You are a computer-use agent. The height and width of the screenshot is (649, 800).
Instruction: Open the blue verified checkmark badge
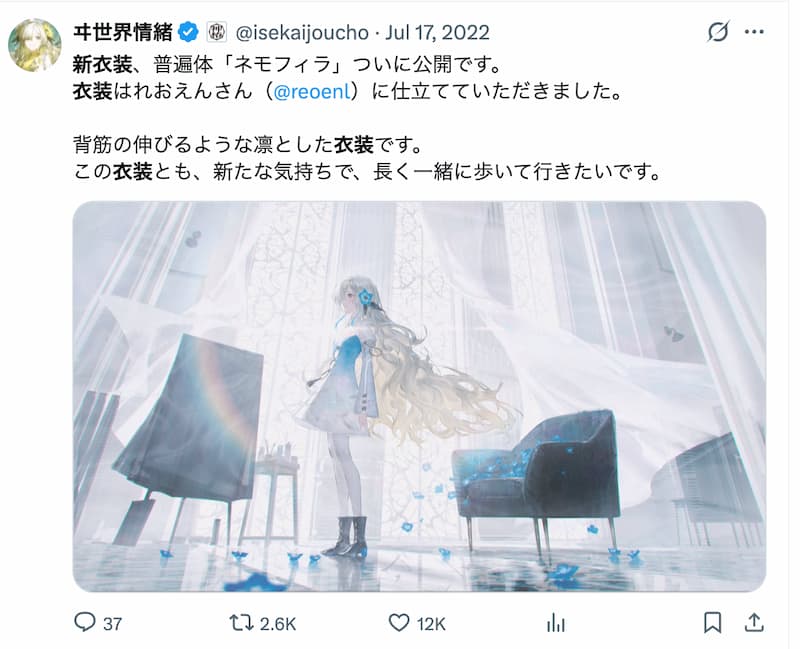coord(188,33)
